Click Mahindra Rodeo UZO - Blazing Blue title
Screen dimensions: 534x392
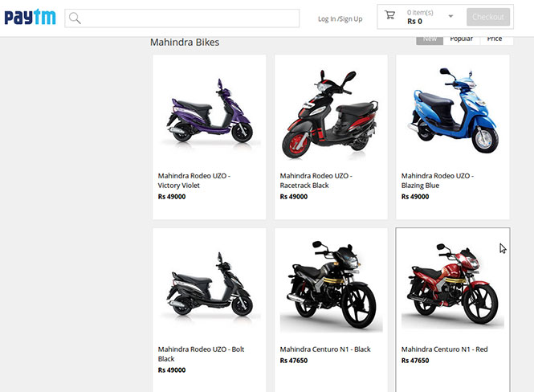(x=438, y=181)
